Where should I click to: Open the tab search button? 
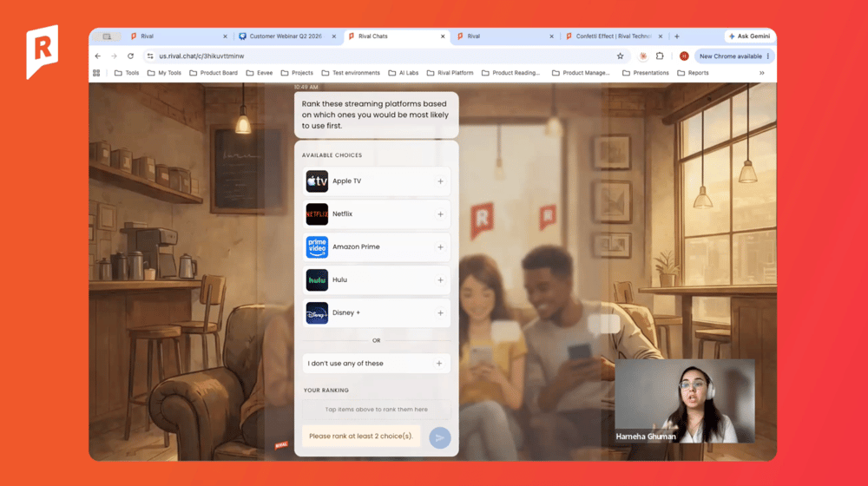107,36
